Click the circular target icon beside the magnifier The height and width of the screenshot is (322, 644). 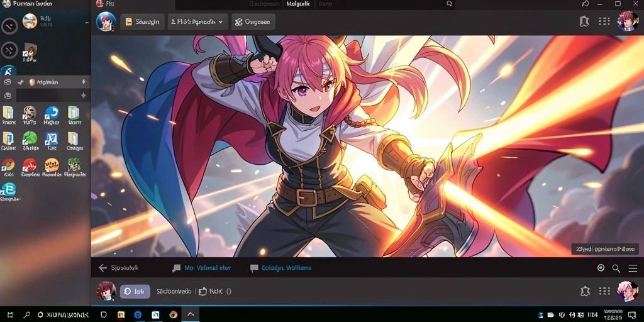(601, 268)
